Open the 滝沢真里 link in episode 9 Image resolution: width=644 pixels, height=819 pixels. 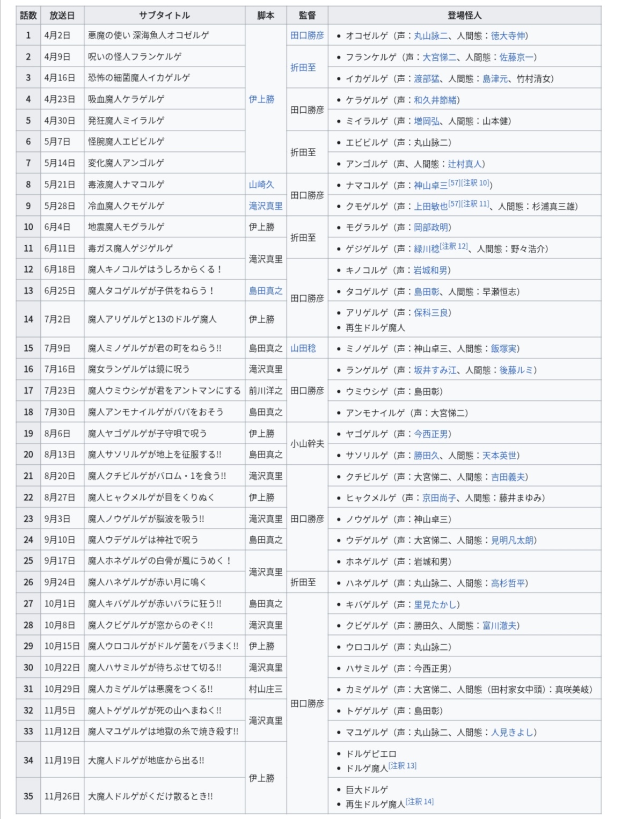point(266,206)
